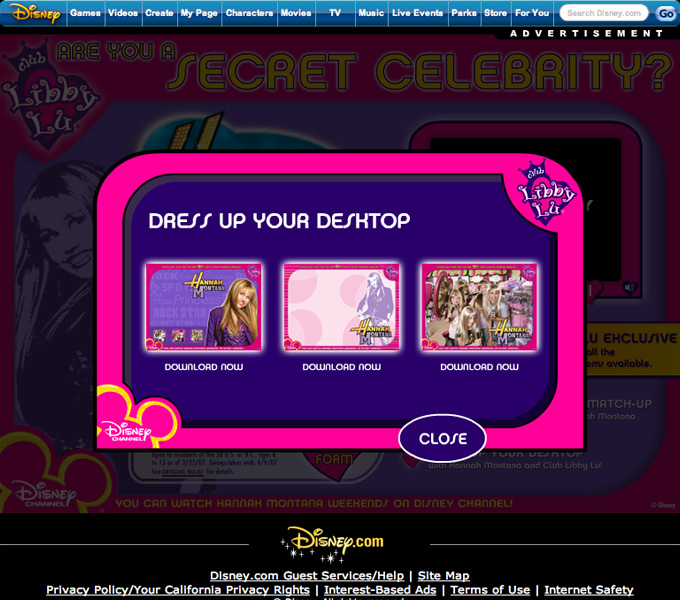Click Download Now under the purple wallpaper
This screenshot has height=600, width=680.
pos(204,367)
